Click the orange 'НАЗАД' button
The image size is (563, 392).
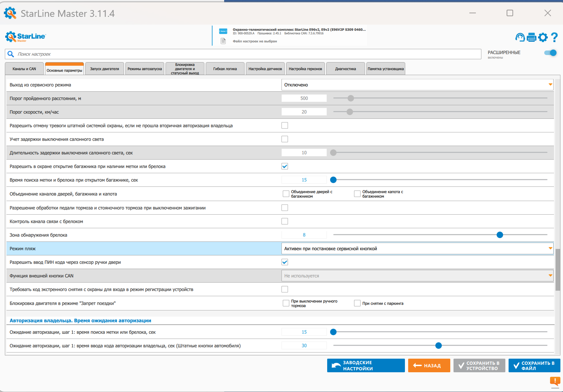pos(429,365)
